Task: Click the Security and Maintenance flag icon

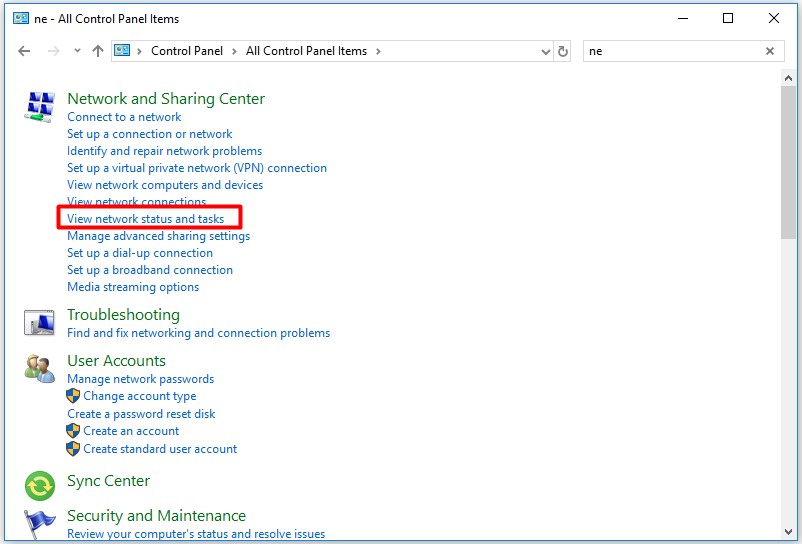Action: (39, 524)
